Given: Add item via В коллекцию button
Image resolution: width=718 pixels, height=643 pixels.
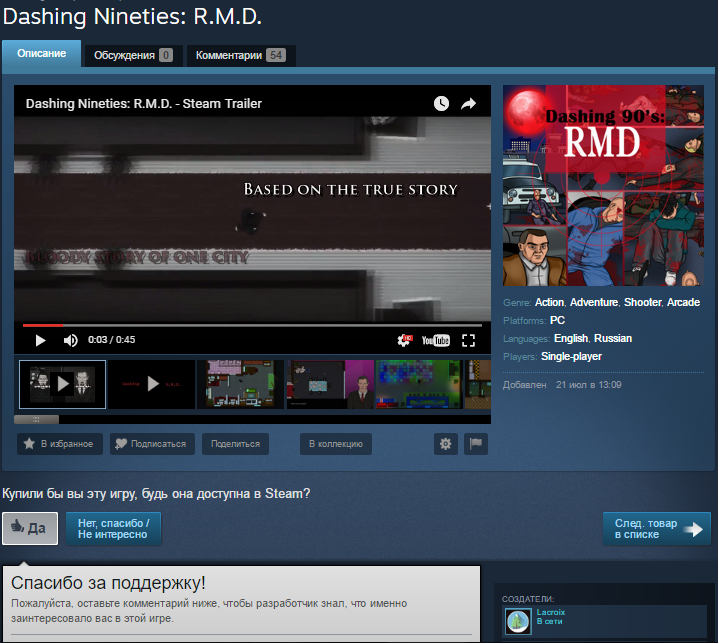Looking at the screenshot, I should click(336, 444).
